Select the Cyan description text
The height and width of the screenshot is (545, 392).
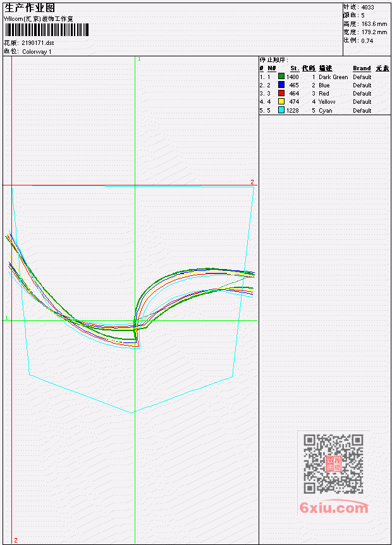click(x=326, y=111)
